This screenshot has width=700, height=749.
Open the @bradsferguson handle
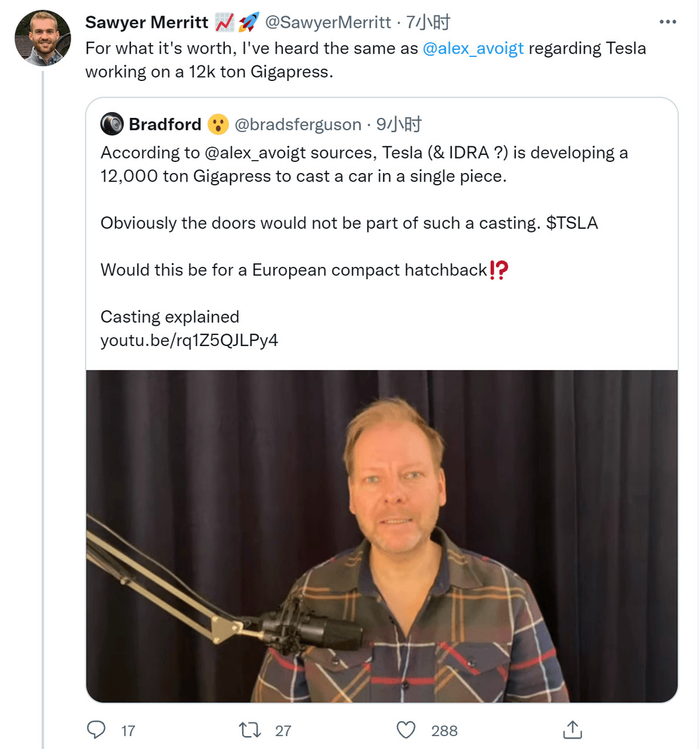pyautogui.click(x=298, y=124)
